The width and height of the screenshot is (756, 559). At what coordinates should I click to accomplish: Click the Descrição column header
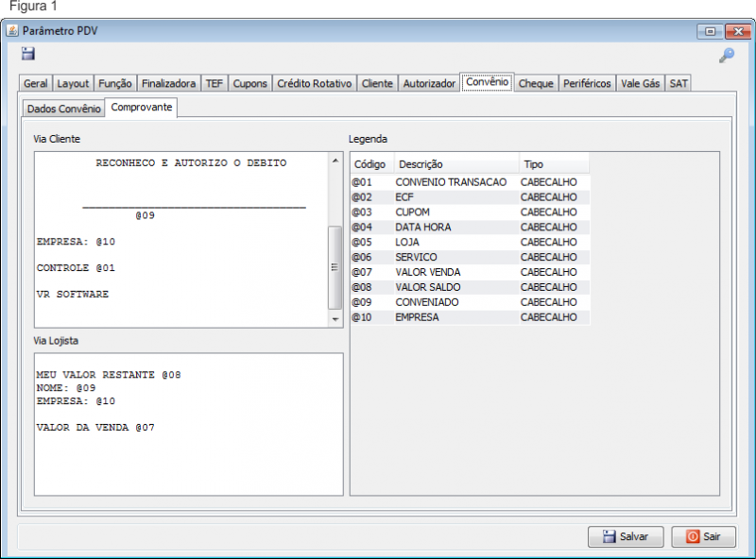(x=454, y=164)
